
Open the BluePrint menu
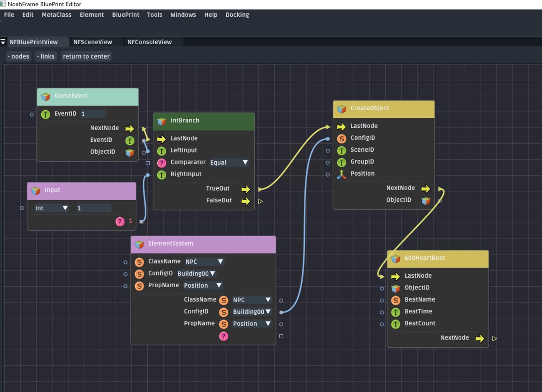pyautogui.click(x=126, y=14)
